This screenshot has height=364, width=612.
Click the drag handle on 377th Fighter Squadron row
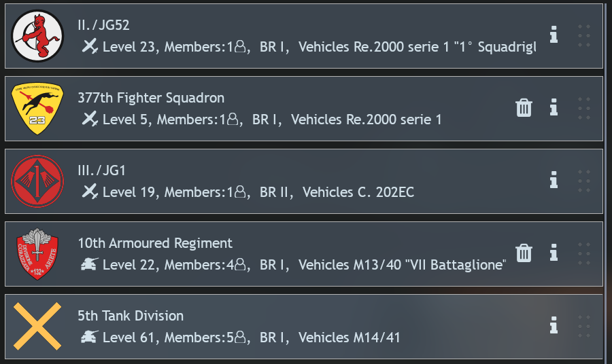584,109
